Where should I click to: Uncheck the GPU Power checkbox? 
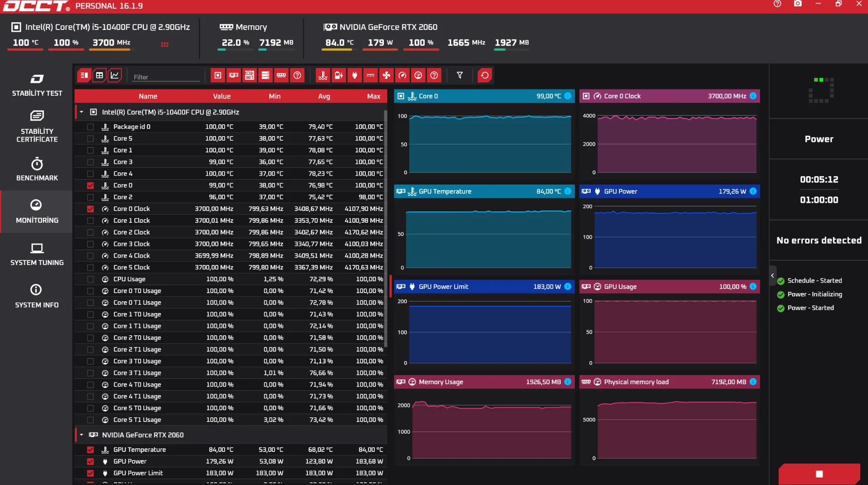tap(90, 462)
